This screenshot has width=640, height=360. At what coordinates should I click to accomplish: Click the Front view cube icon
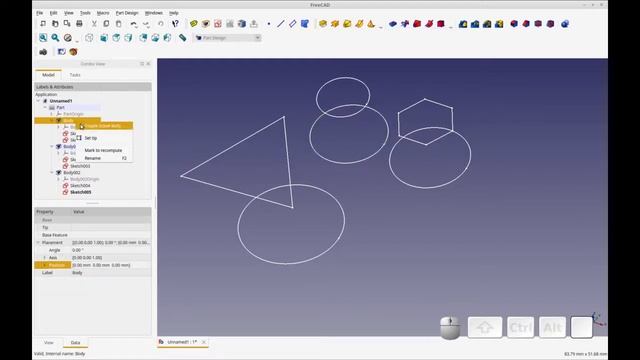pos(104,38)
